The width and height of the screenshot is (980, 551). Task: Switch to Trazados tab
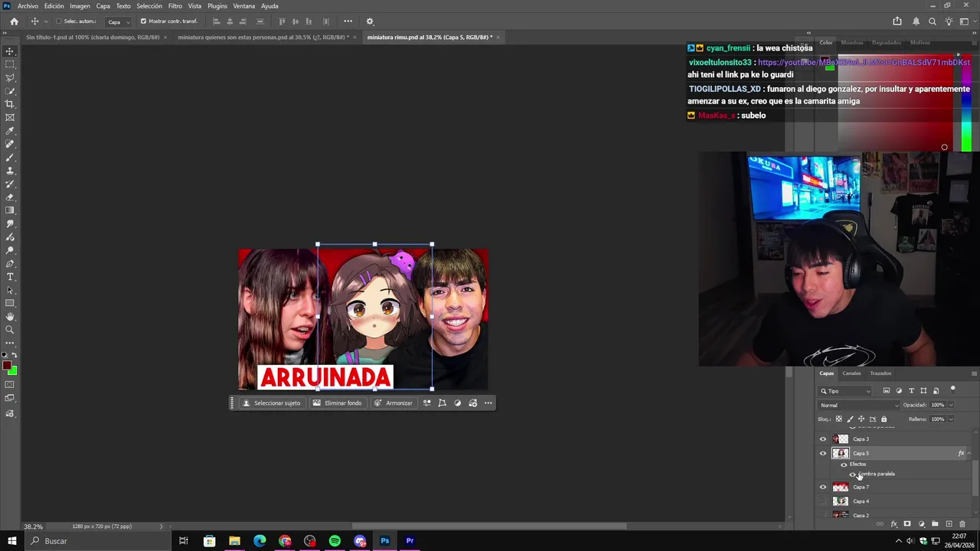(880, 373)
